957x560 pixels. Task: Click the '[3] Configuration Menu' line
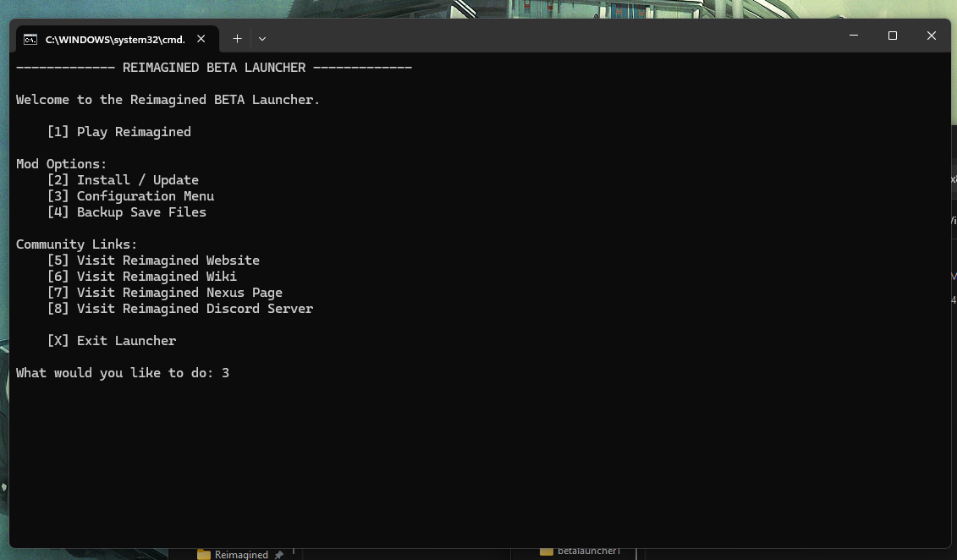[130, 195]
